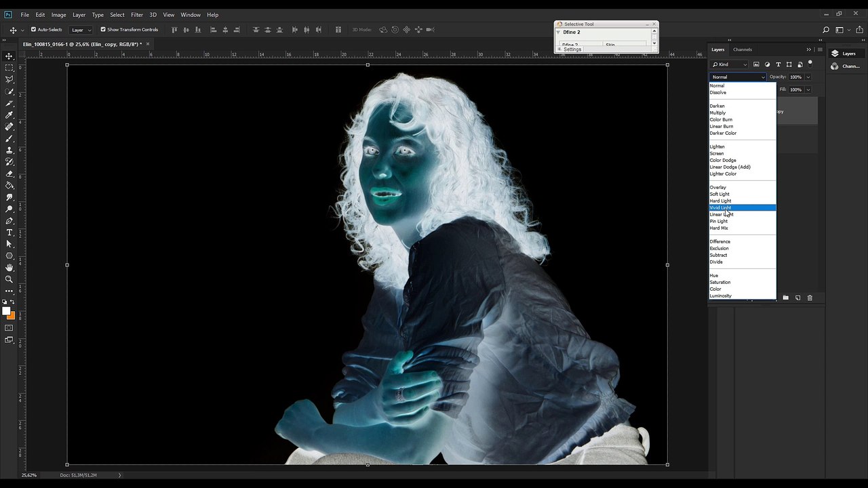The image size is (868, 488).
Task: Create a new layer icon
Action: click(x=797, y=298)
